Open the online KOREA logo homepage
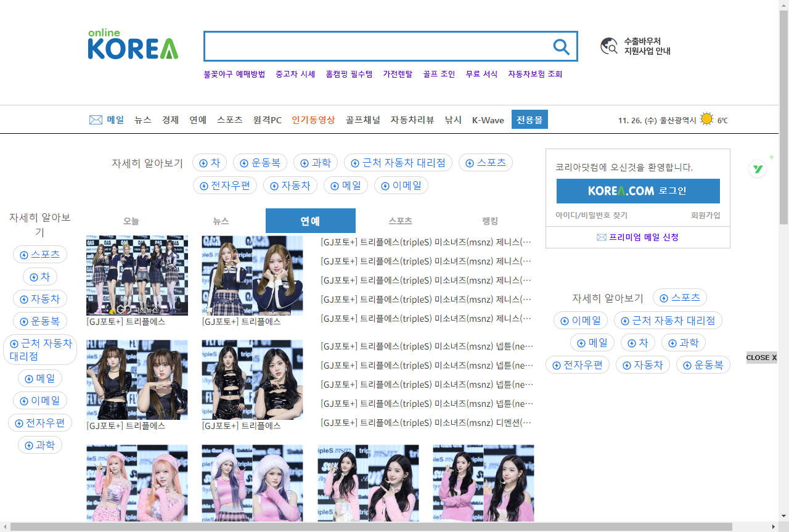 tap(133, 44)
